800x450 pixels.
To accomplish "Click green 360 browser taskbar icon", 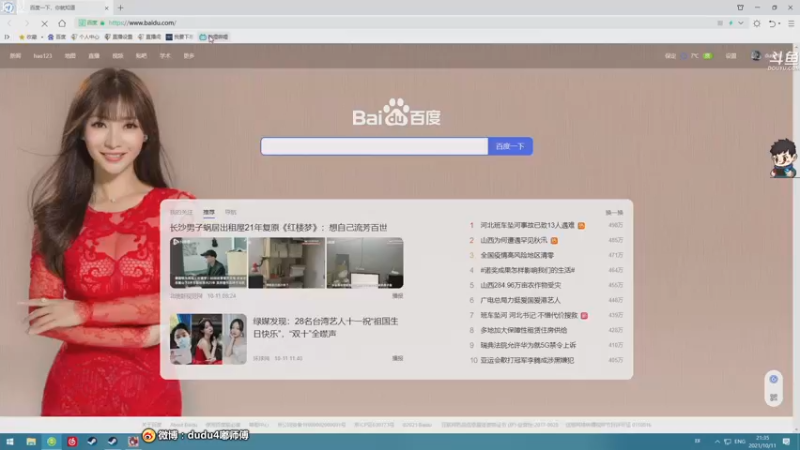I will point(52,441).
